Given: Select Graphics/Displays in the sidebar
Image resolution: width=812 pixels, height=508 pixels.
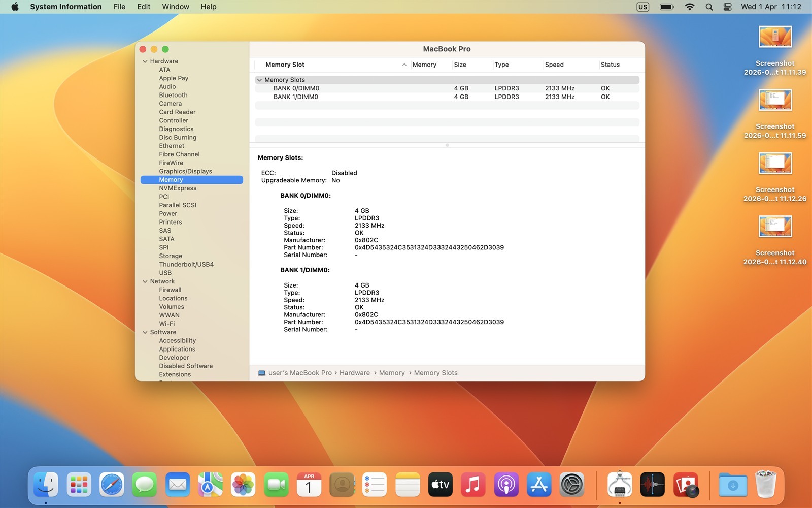Looking at the screenshot, I should [185, 171].
